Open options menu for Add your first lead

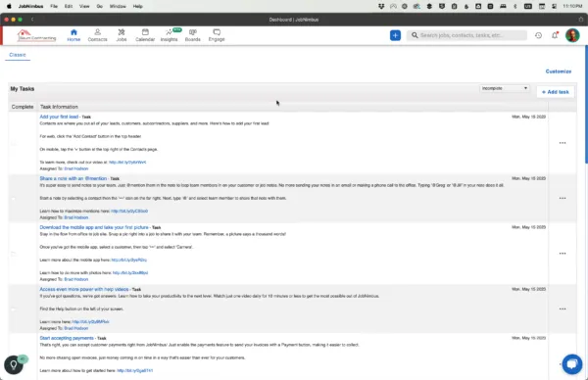click(563, 143)
